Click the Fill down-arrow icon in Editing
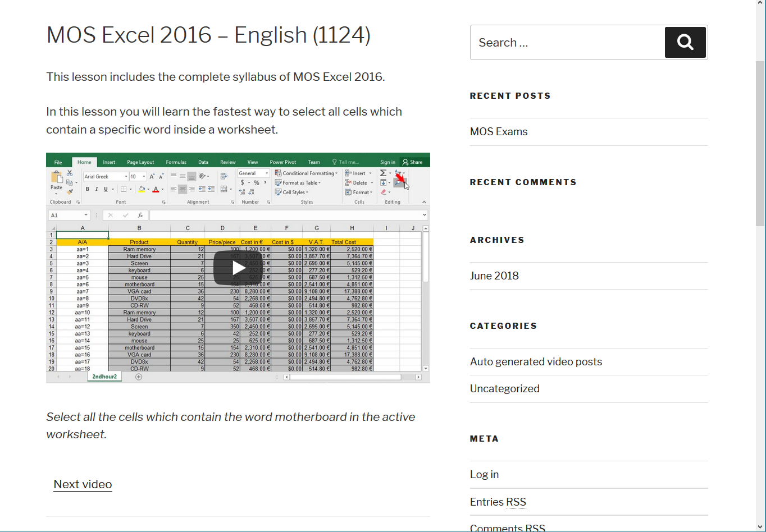The height and width of the screenshot is (532, 766). [x=383, y=182]
